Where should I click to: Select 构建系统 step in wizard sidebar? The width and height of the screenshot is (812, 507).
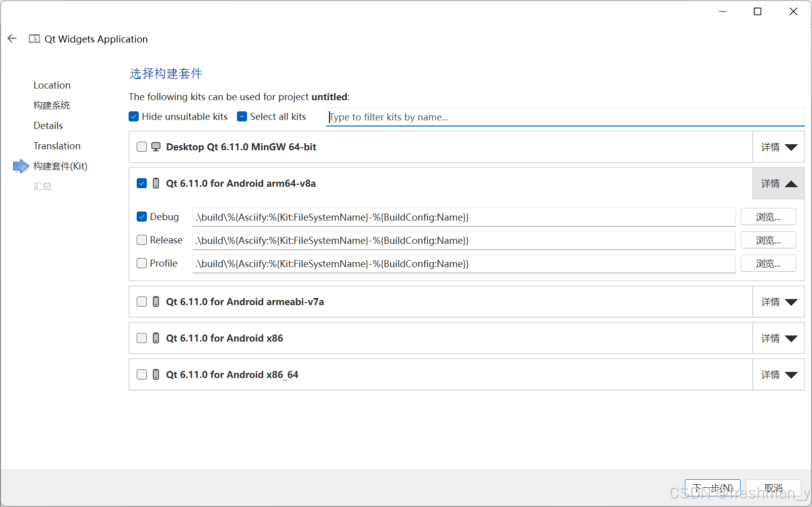pyautogui.click(x=52, y=105)
